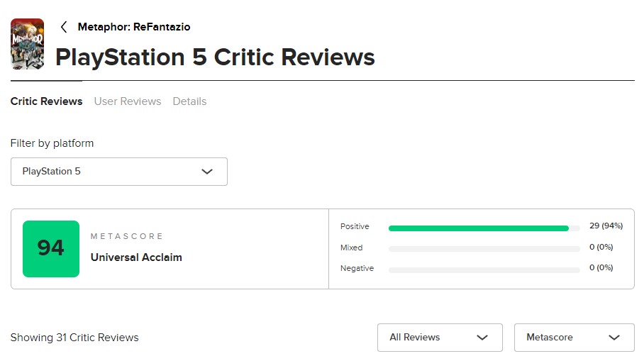The image size is (644, 361).
Task: Open the Details tab
Action: [189, 101]
